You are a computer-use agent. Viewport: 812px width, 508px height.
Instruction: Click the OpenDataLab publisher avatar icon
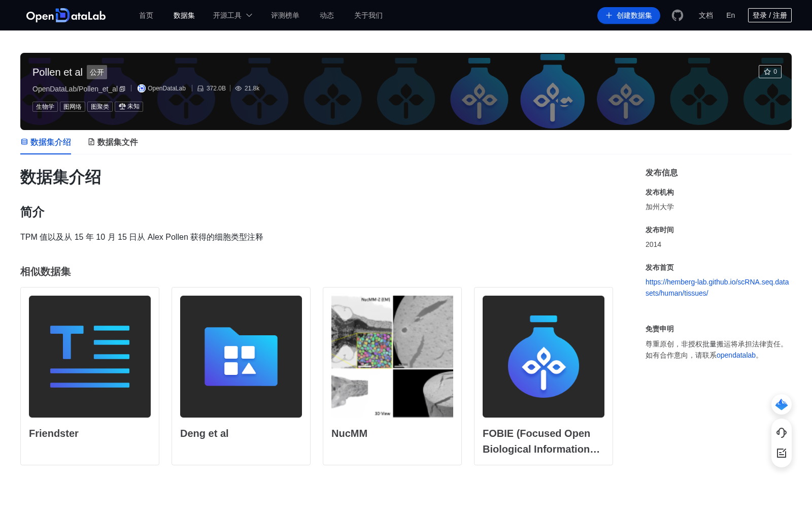click(142, 88)
